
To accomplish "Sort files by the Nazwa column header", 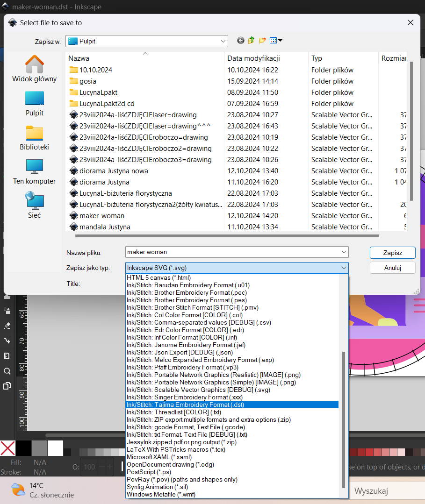I will [145, 58].
